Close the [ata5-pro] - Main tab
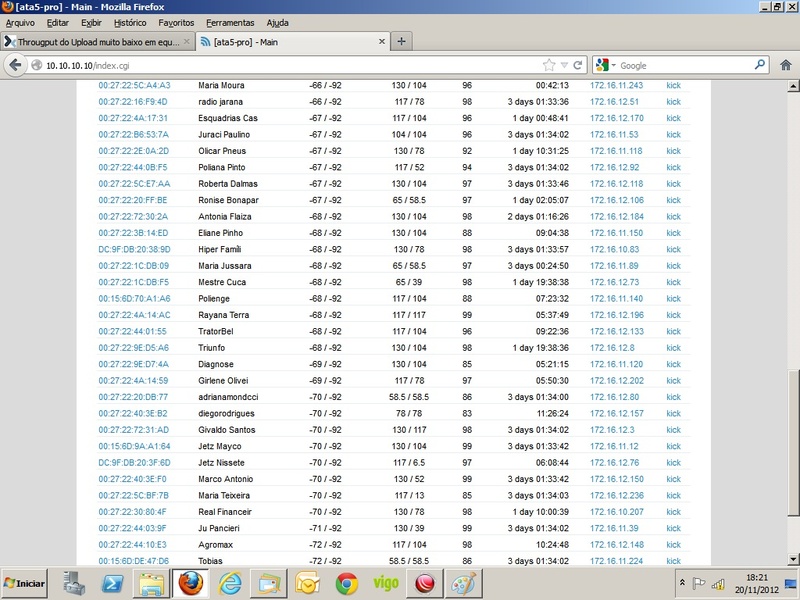Screen dimensions: 800x600 click(x=382, y=42)
